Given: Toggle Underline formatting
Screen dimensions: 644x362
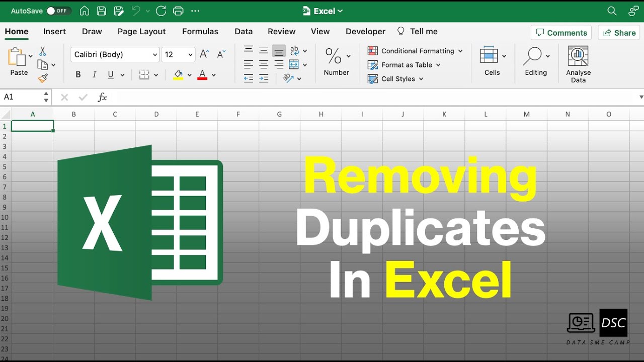Looking at the screenshot, I should (111, 74).
